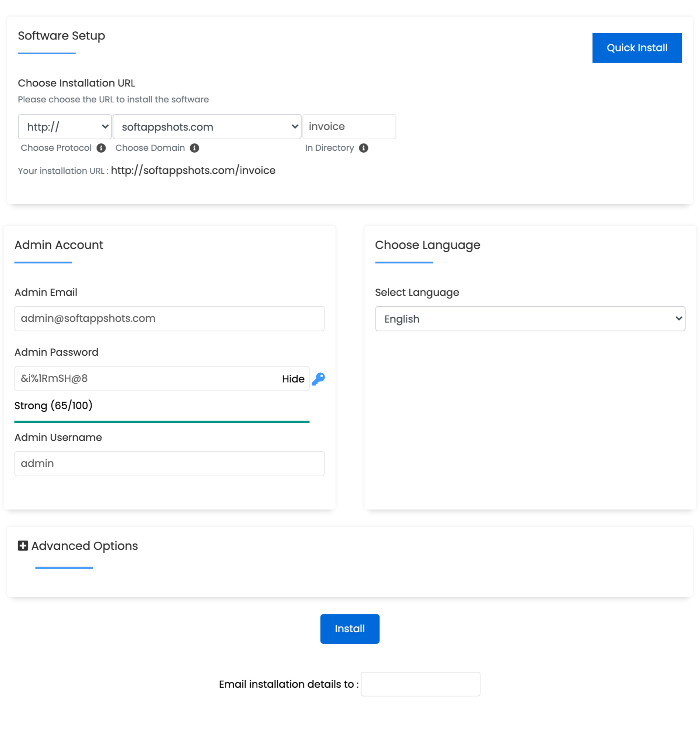The image size is (700, 739).
Task: Open the protocol dropdown showing http://
Action: pos(65,126)
